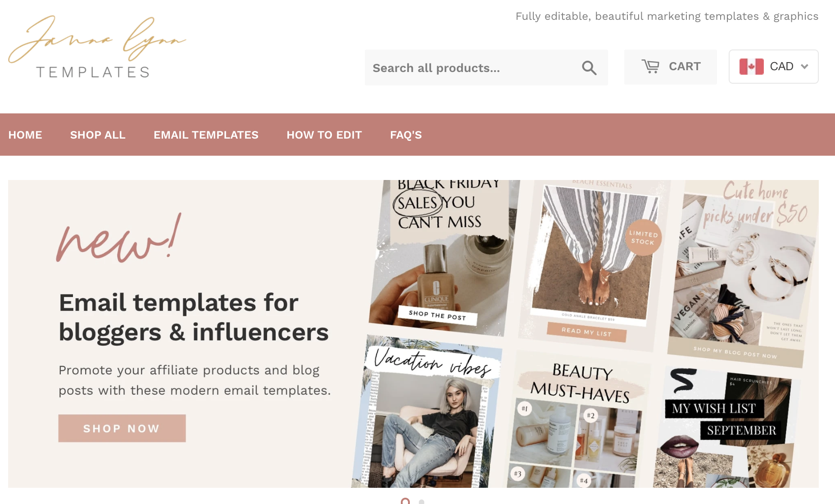Click the magnifying glass search icon
The height and width of the screenshot is (504, 835).
click(589, 68)
